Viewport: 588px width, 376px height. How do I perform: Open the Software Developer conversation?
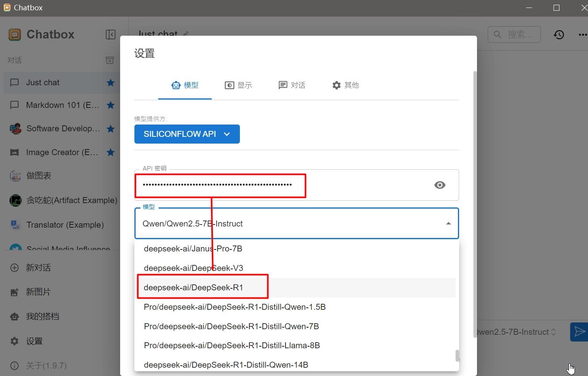[61, 129]
